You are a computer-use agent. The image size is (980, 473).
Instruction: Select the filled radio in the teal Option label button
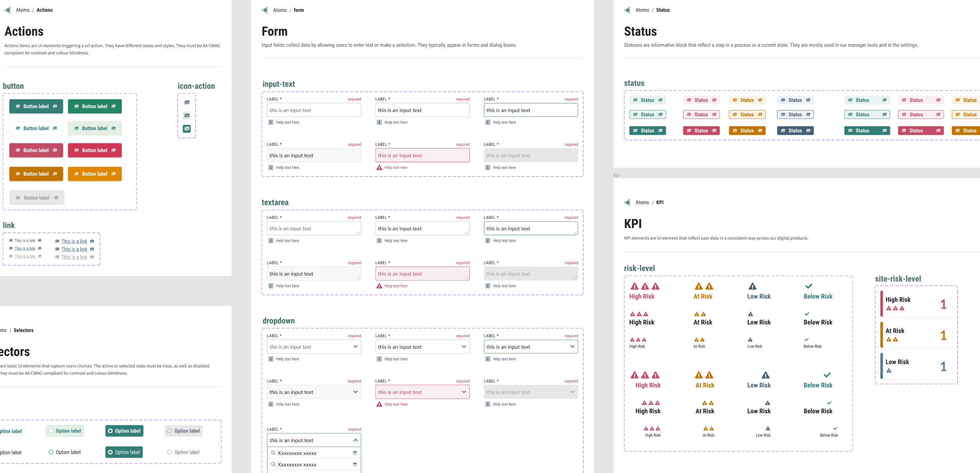pyautogui.click(x=111, y=431)
